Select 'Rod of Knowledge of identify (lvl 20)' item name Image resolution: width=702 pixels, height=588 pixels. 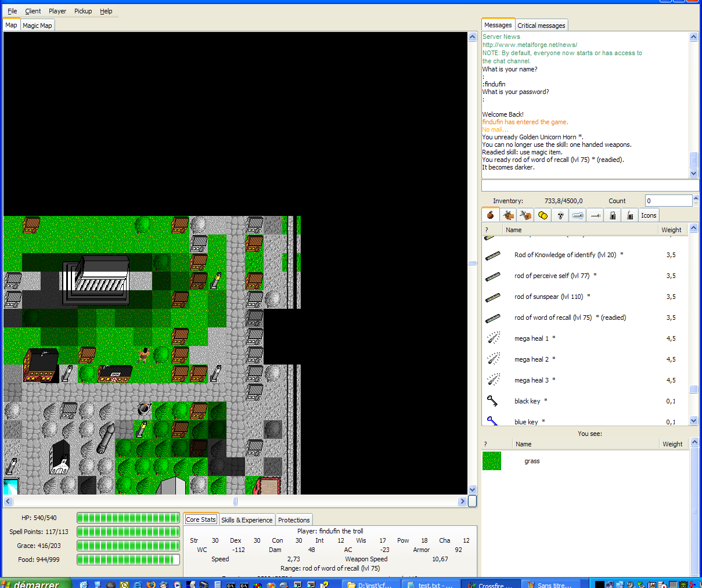[x=565, y=255]
